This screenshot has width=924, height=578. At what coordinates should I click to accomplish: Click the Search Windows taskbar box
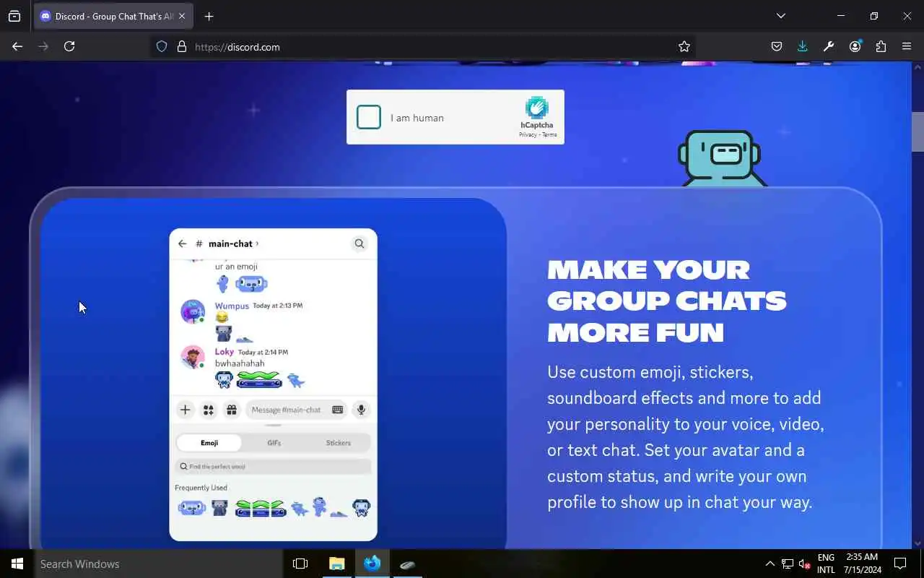pyautogui.click(x=159, y=564)
